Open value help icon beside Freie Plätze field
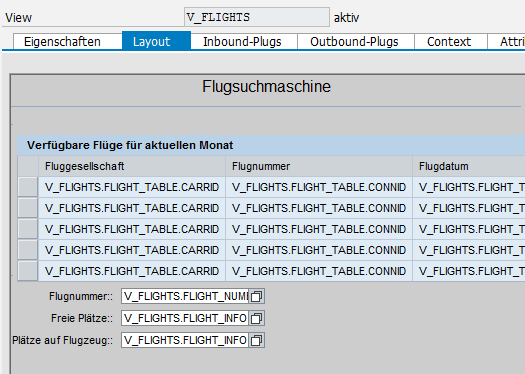Image resolution: width=525 pixels, height=374 pixels. click(x=257, y=318)
